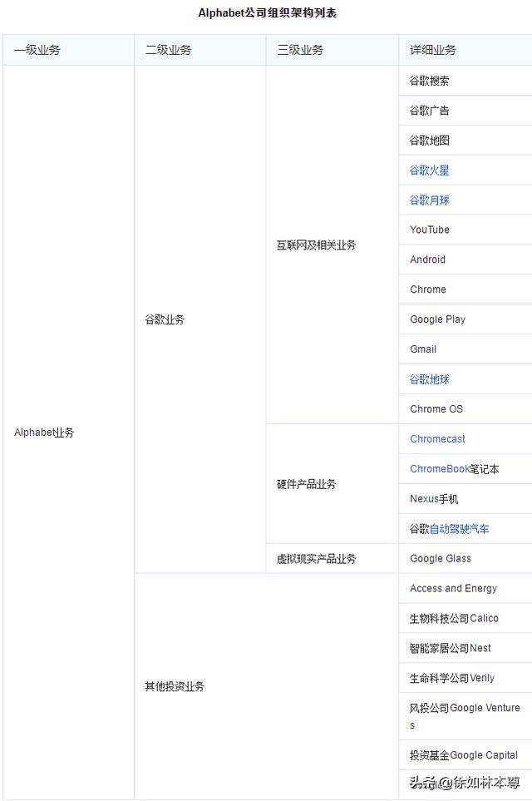The image size is (532, 801).
Task: Select the 详细业务 column header
Action: (465, 50)
